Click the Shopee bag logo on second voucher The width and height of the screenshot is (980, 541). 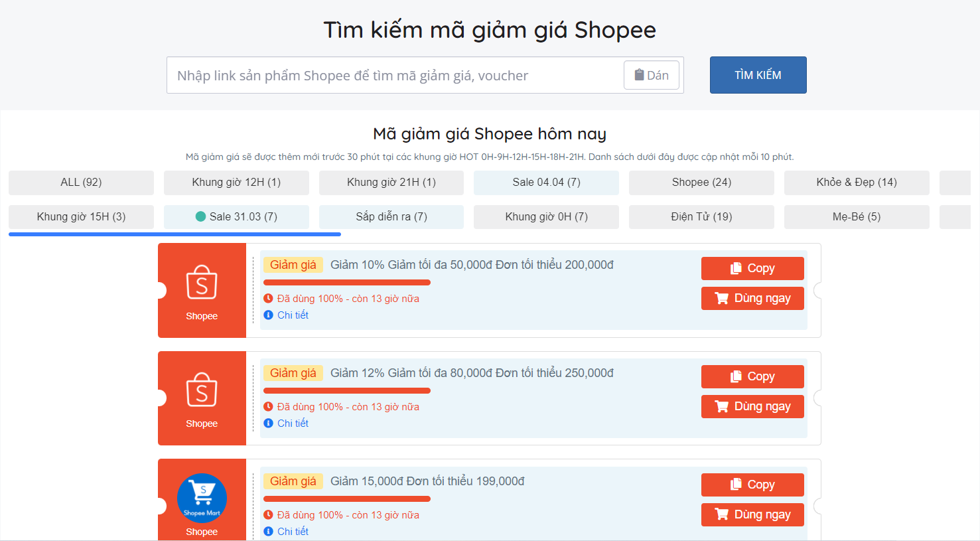202,390
